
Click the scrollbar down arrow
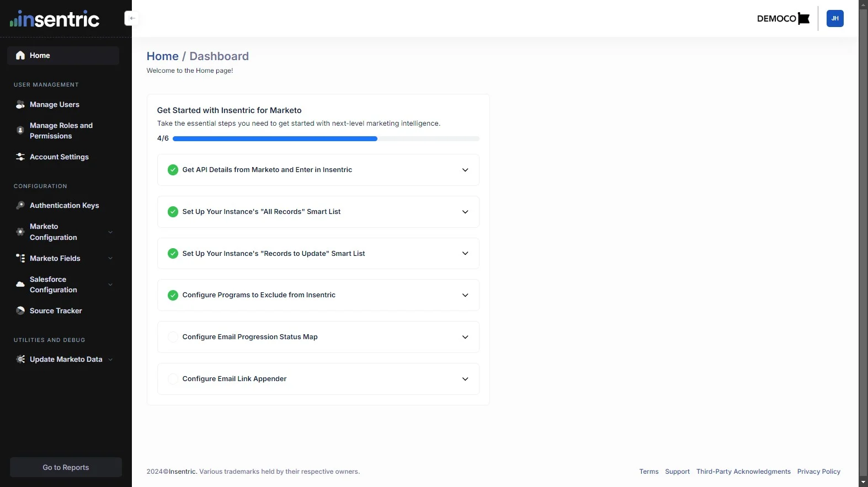click(864, 483)
